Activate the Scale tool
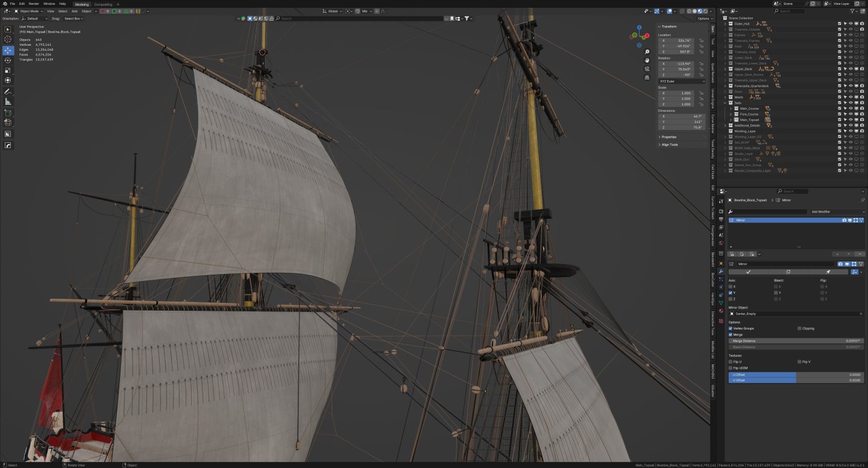The image size is (868, 468). 8,70
